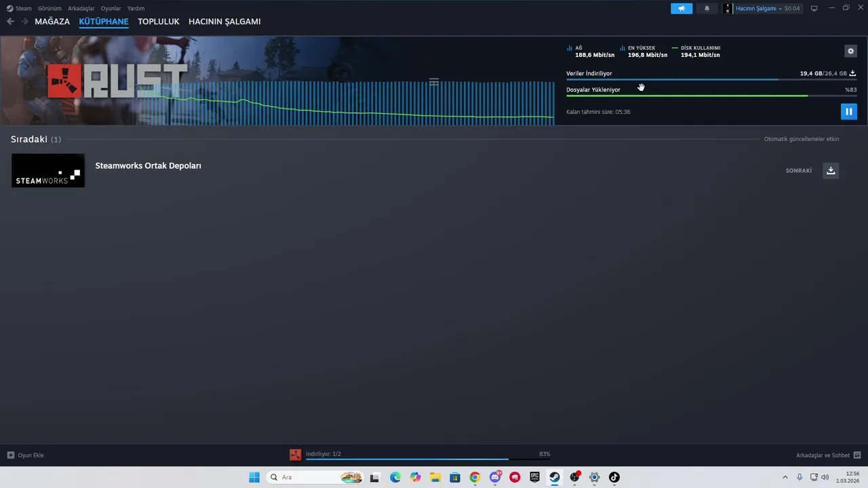Click the taskbar Ara search box
The image size is (868, 488).
pyautogui.click(x=315, y=477)
